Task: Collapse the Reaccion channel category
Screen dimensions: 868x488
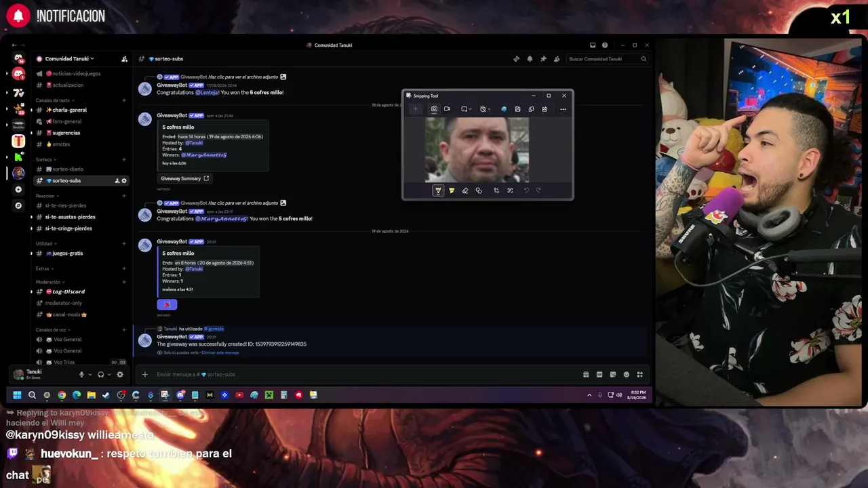Action: [x=47, y=196]
